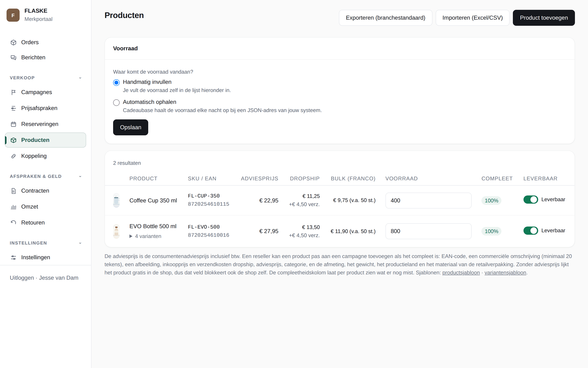Click the Instellingen sliders icon

tap(14, 258)
